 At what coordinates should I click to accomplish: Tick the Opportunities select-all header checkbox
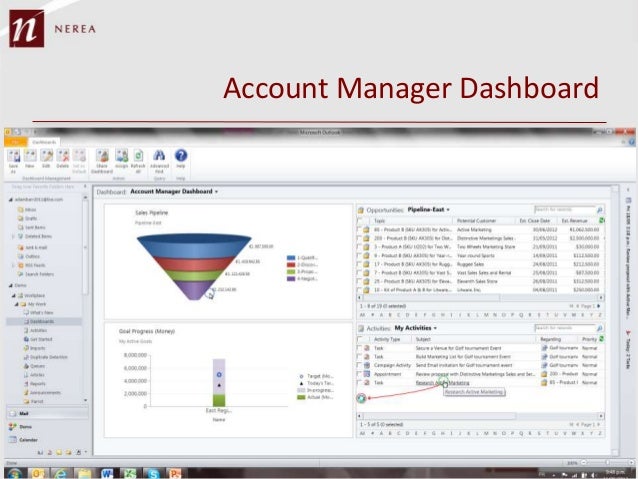click(x=359, y=221)
